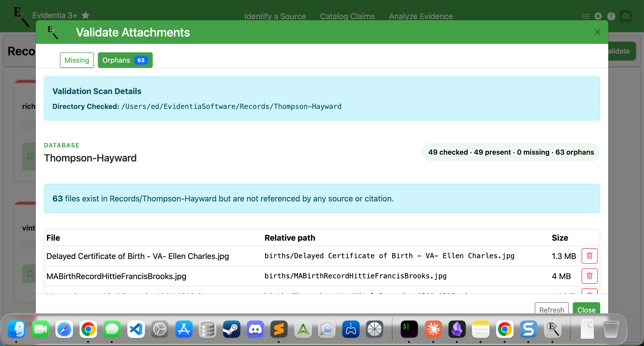Open Identify a Source menu
The height and width of the screenshot is (346, 644).
[x=275, y=16]
